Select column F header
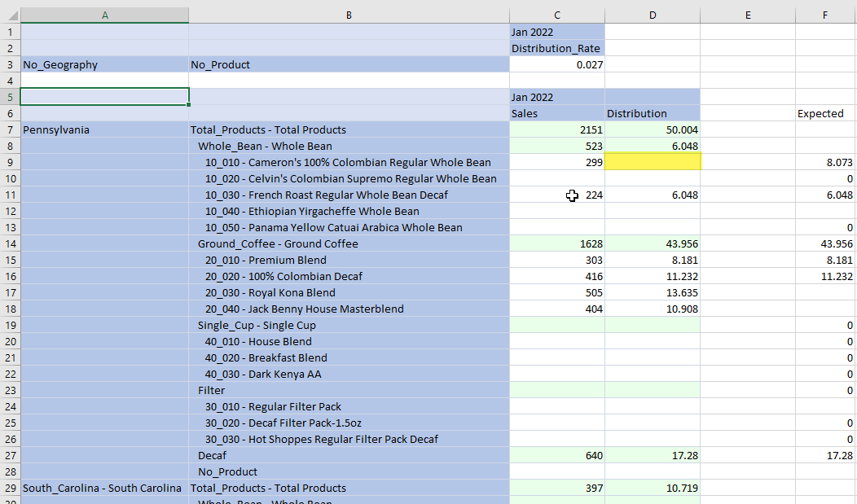The height and width of the screenshot is (504, 857). [825, 15]
